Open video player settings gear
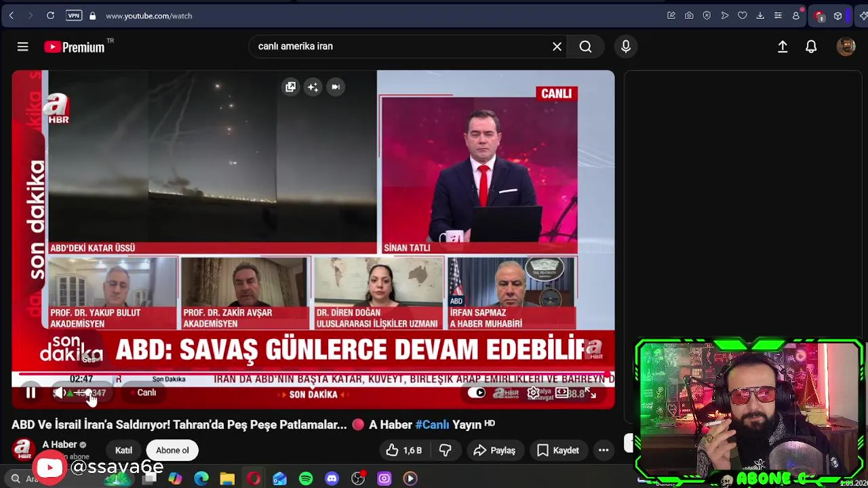The image size is (868, 488). pos(534,392)
